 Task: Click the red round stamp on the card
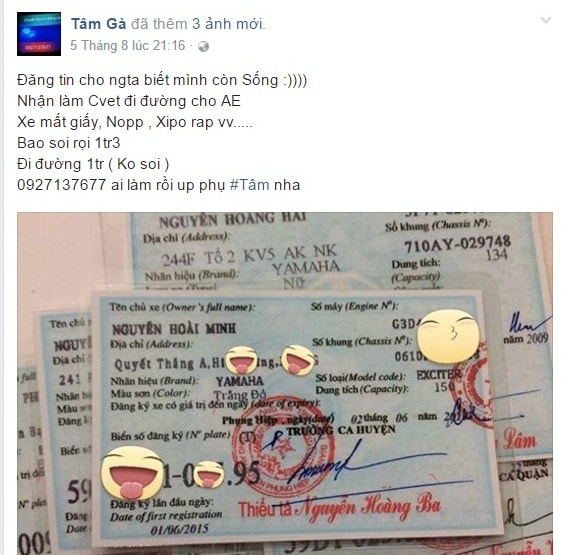click(283, 446)
